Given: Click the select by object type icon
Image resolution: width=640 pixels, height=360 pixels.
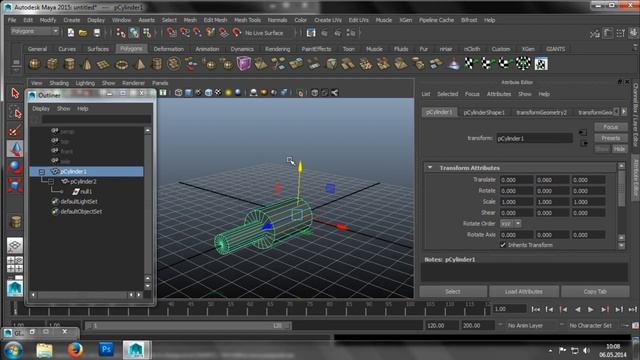Looking at the screenshot, I should tap(134, 33).
